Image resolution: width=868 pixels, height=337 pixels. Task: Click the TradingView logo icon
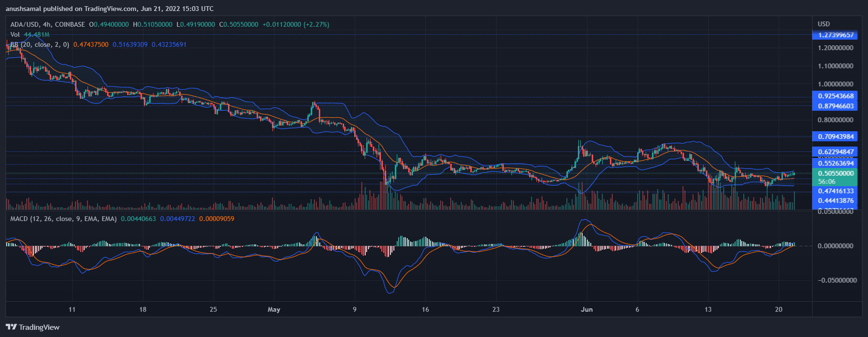coord(11,327)
